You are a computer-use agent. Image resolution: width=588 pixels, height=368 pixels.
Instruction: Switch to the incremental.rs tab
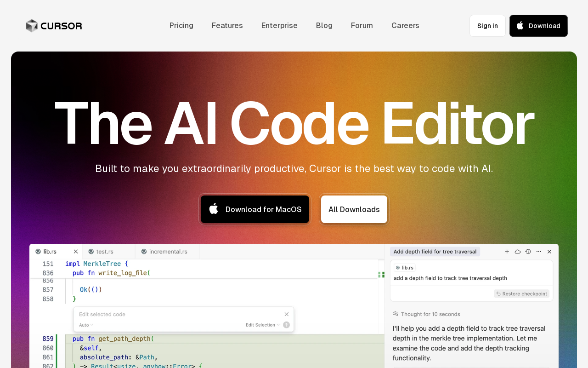point(168,252)
